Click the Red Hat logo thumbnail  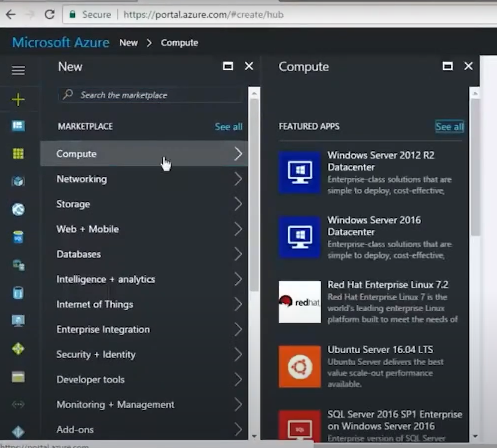(x=300, y=302)
